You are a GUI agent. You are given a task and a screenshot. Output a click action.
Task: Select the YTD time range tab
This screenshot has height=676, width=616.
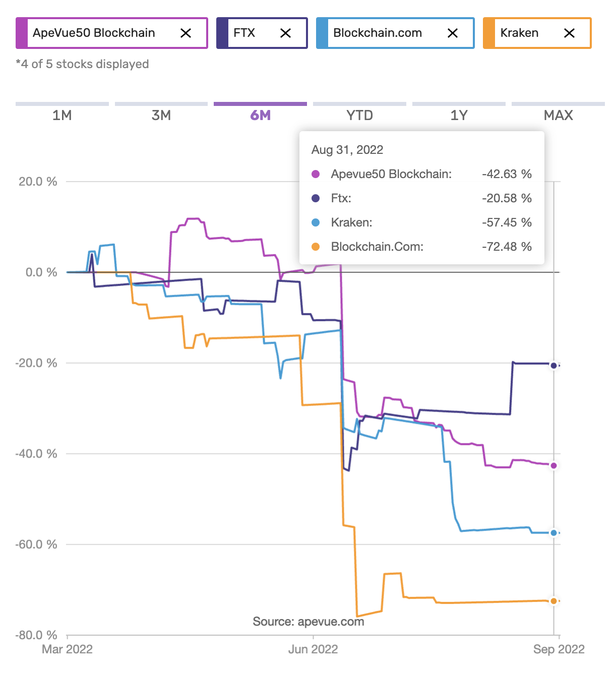click(x=359, y=115)
